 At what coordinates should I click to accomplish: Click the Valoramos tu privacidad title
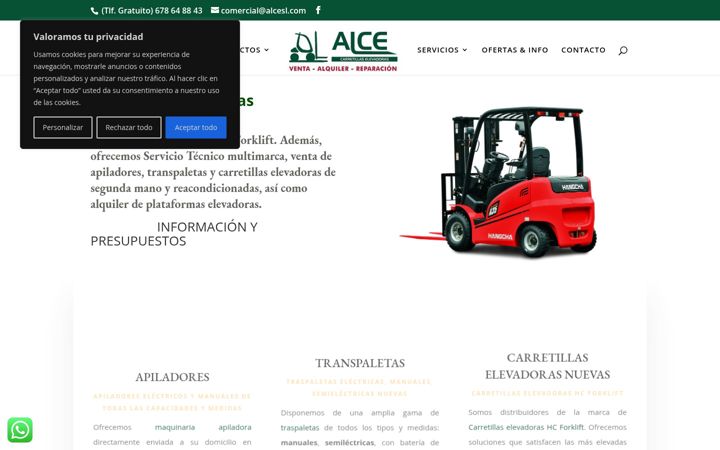pos(88,37)
